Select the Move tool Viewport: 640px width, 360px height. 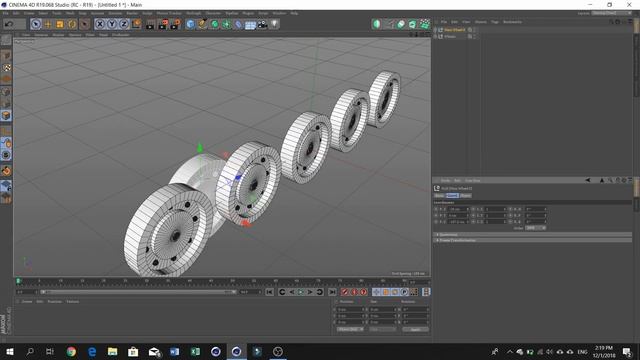click(x=48, y=24)
